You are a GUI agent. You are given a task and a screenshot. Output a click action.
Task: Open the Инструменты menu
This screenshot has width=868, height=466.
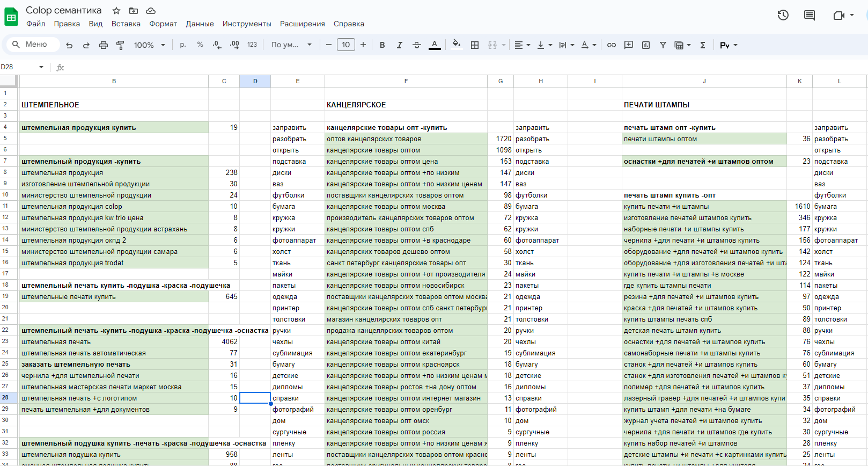tap(247, 24)
